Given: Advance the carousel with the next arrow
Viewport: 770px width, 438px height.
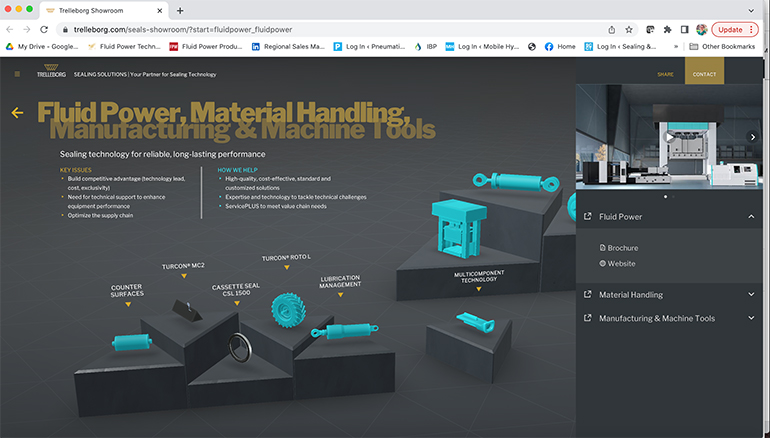Looking at the screenshot, I should click(752, 137).
